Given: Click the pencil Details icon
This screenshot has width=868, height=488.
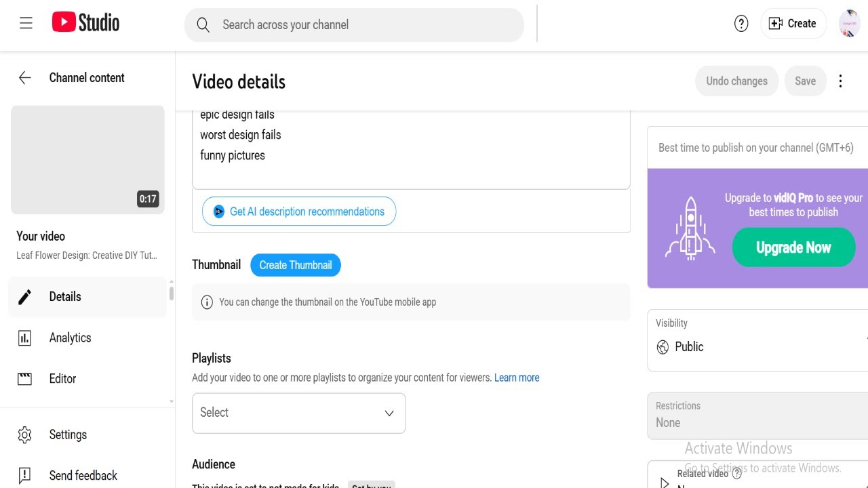Looking at the screenshot, I should [x=25, y=297].
